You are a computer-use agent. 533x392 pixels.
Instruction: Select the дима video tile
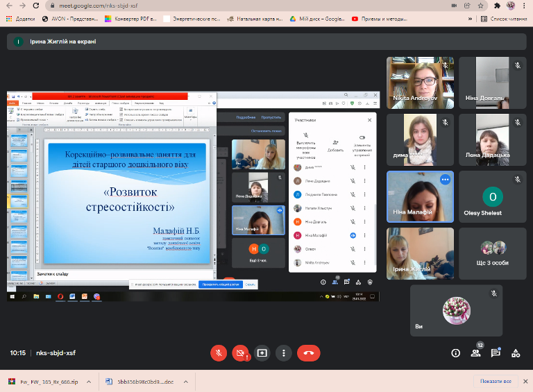click(420, 139)
